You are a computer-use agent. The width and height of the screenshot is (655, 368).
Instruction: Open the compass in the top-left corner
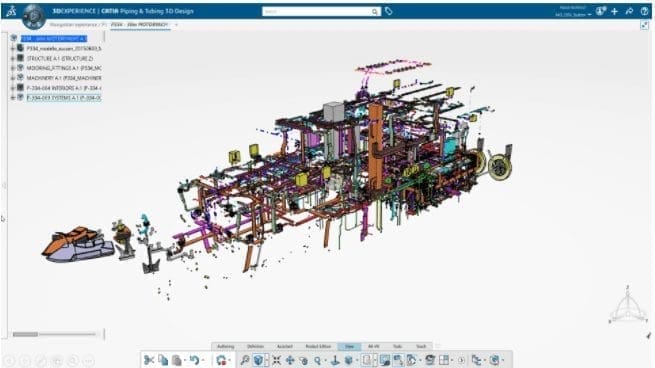point(33,16)
